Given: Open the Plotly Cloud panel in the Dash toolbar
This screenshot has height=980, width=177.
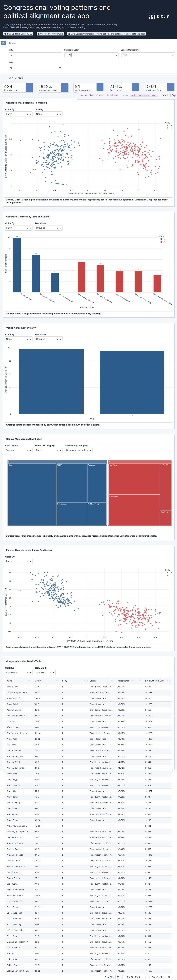Looking at the screenshot, I should click(x=88, y=96).
